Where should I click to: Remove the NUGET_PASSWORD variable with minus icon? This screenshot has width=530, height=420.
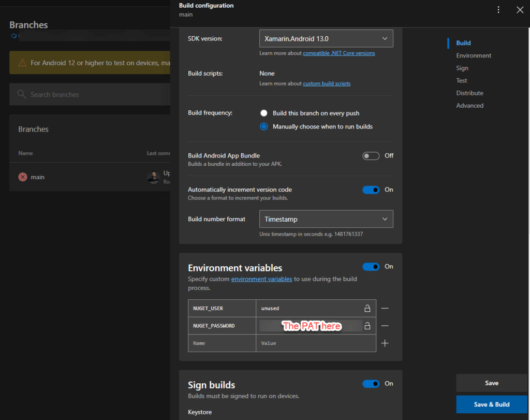(385, 326)
